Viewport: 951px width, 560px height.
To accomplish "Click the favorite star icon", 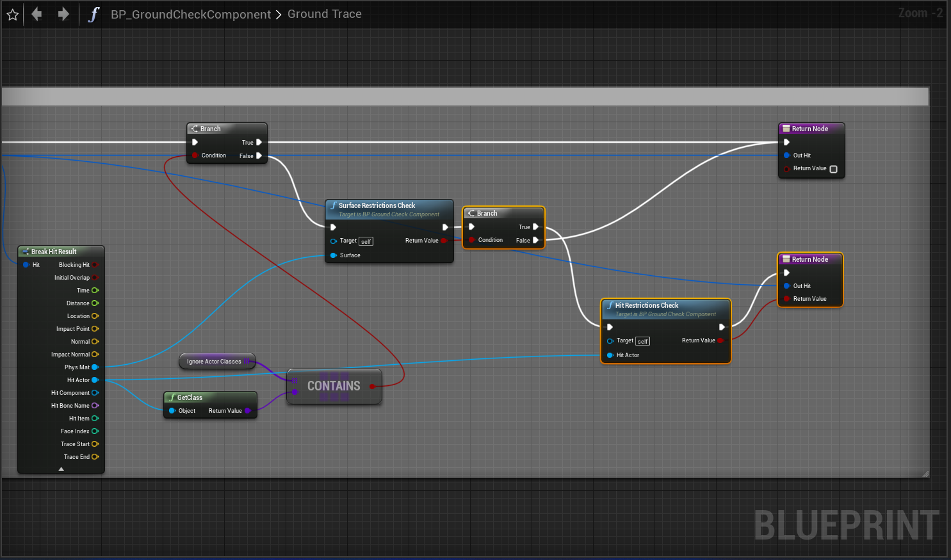I will [x=12, y=14].
